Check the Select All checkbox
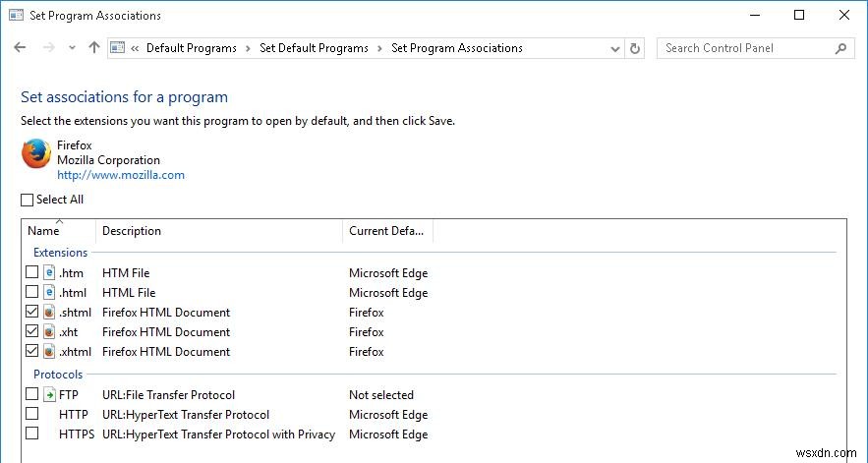 click(x=28, y=200)
